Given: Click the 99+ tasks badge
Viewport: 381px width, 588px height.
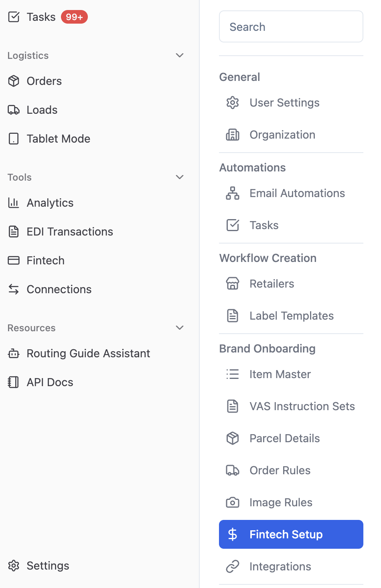Looking at the screenshot, I should coord(74,17).
